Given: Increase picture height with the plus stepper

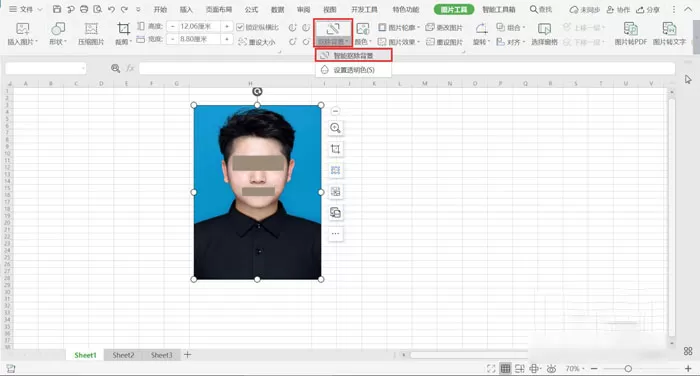Looking at the screenshot, I should point(227,27).
